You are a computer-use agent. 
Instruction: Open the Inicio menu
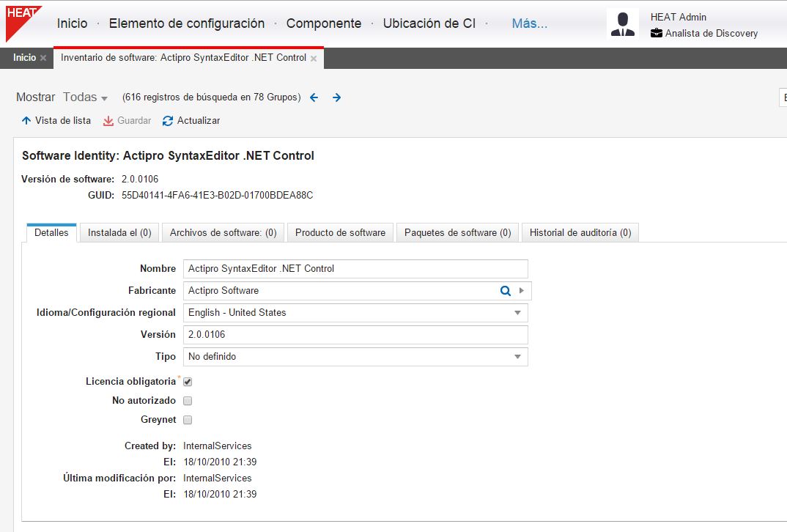(x=73, y=23)
